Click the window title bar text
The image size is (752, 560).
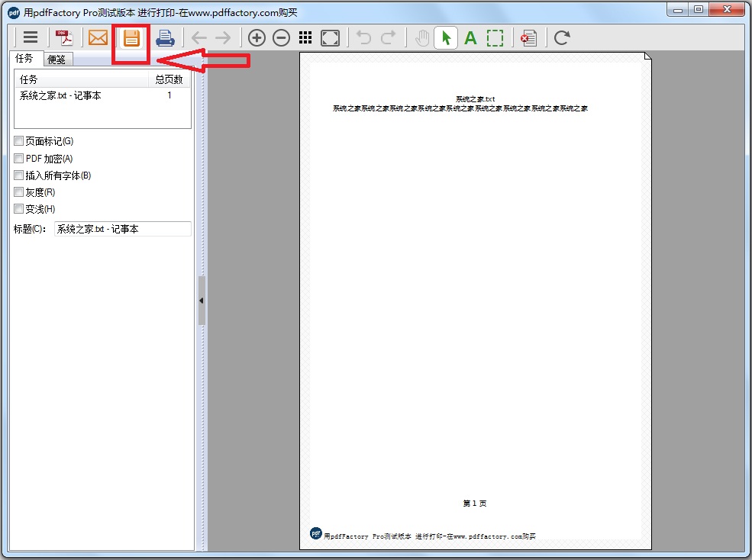tap(160, 12)
